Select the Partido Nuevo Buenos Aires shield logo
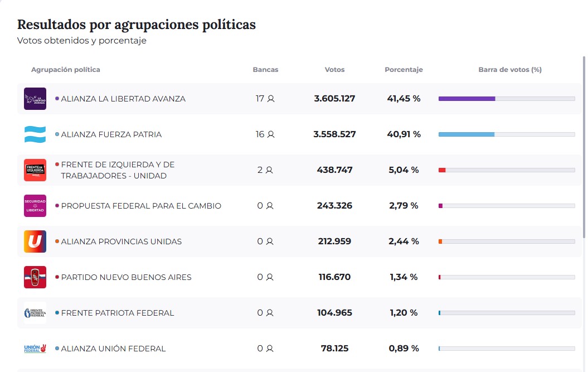Viewport: 588px width, 372px height. (35, 277)
